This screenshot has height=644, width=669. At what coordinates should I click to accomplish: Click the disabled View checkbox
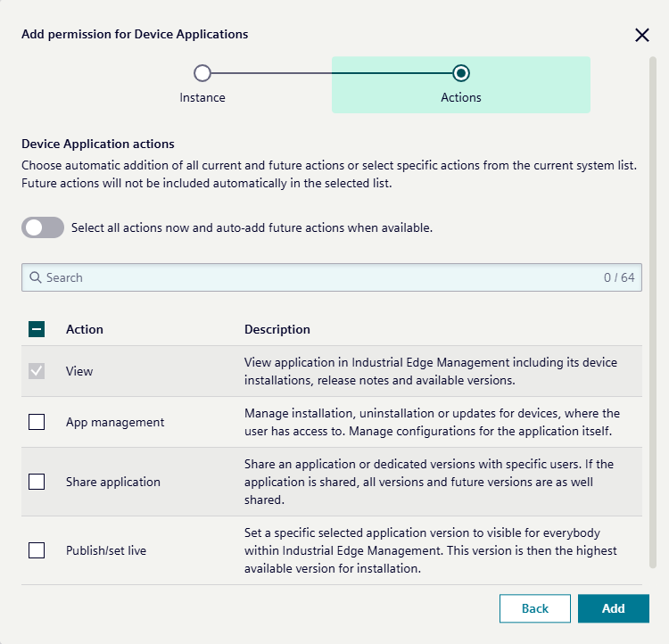point(37,371)
